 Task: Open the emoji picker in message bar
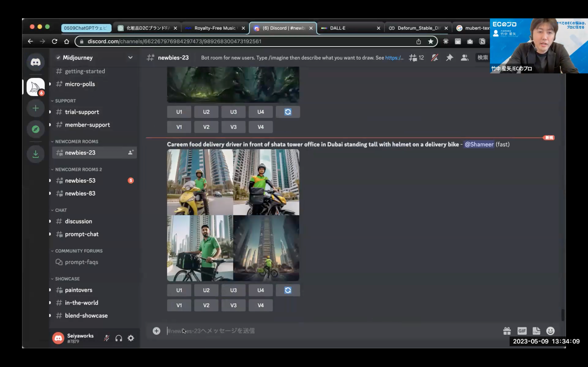pos(550,331)
